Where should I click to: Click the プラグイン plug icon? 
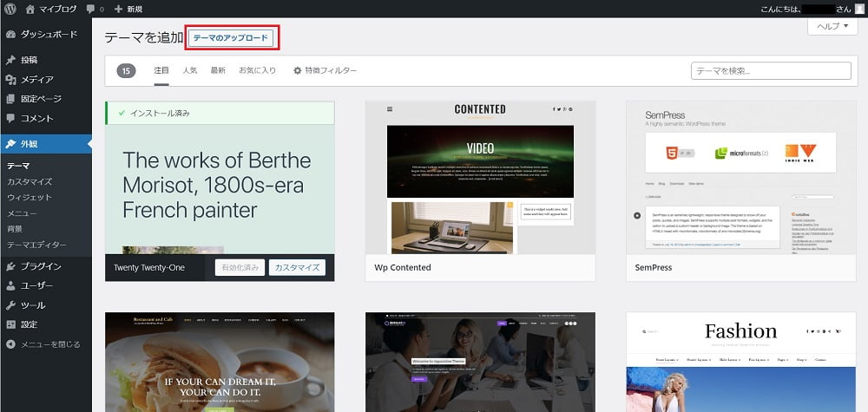[x=10, y=266]
